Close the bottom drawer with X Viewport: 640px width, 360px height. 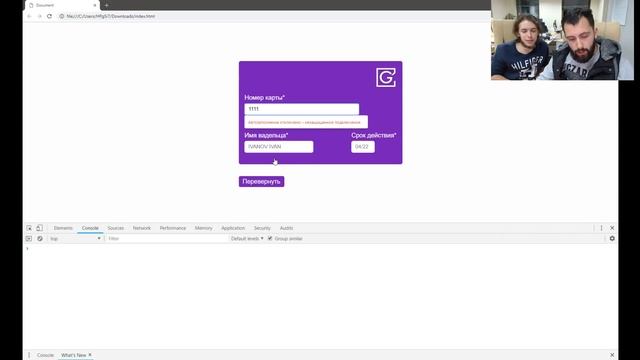pyautogui.click(x=612, y=355)
